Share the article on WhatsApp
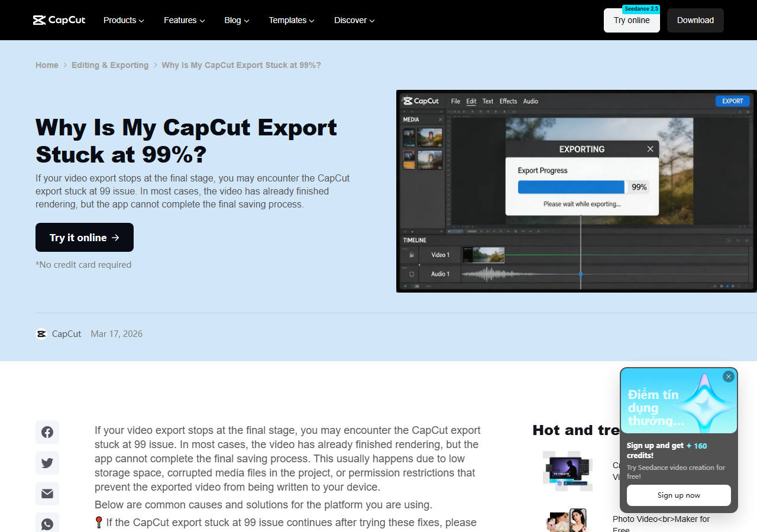 coord(47,523)
